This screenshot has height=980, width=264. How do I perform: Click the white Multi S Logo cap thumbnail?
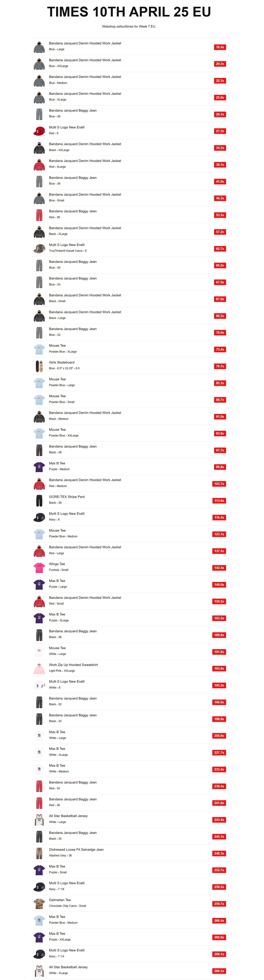coord(39,686)
